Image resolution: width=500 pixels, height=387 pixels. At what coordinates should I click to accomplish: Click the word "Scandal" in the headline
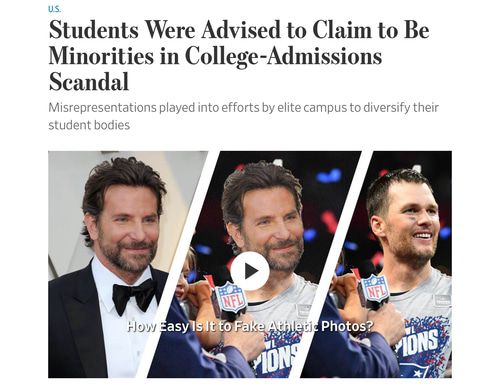tap(89, 81)
